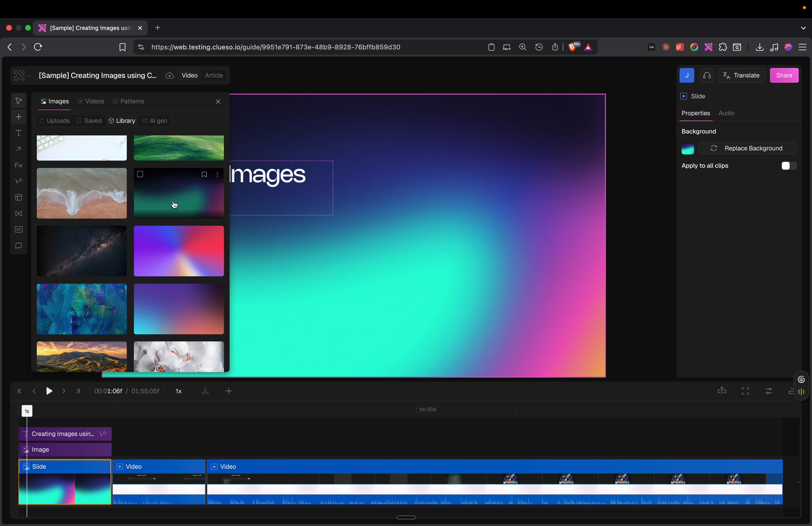Switch to the Patterns tab
812x526 pixels.
tap(129, 101)
